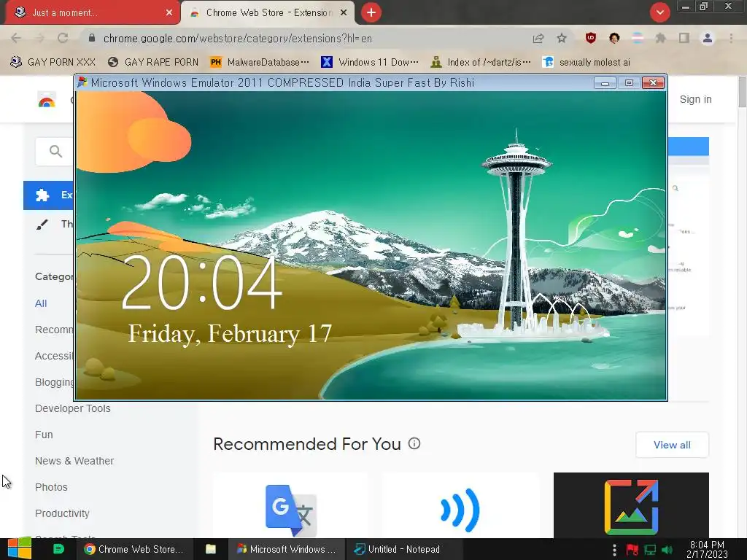Bookmark this page with the star icon
The image size is (747, 560).
(x=562, y=38)
